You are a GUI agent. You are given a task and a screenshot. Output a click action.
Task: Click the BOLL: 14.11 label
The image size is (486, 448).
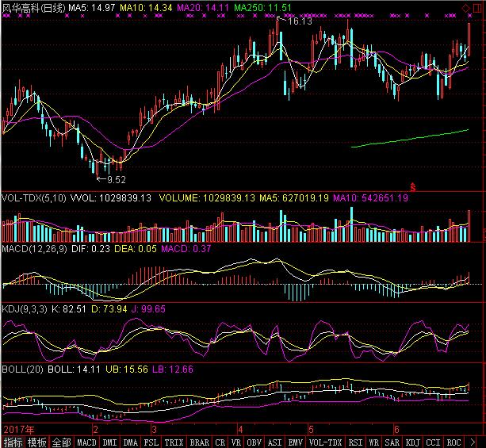pyautogui.click(x=74, y=370)
